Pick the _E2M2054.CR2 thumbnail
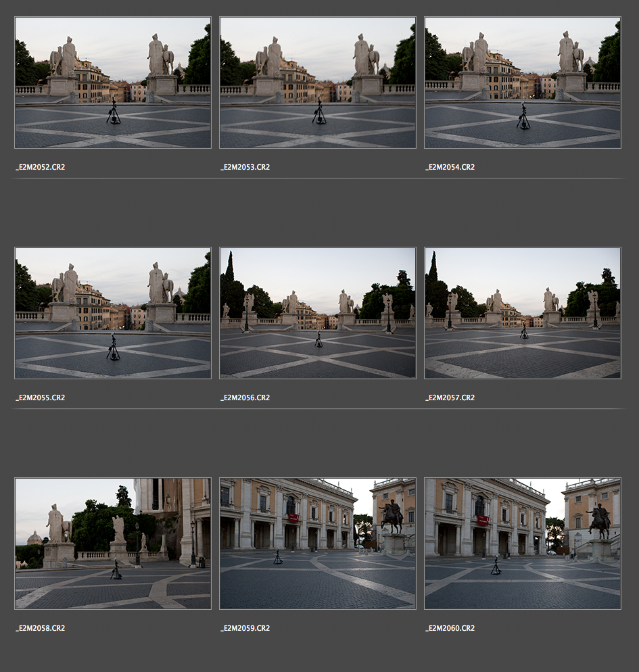Screen dimensions: 639x672 click(x=522, y=82)
